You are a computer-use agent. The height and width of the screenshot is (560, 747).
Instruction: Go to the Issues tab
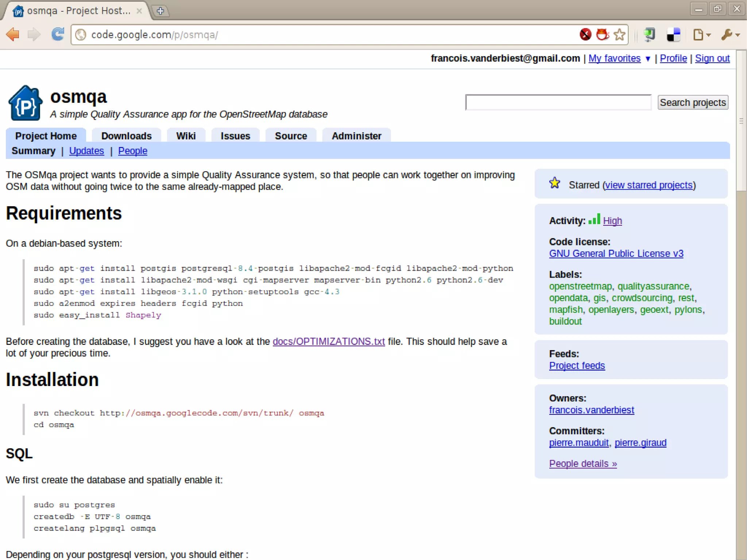tap(235, 136)
